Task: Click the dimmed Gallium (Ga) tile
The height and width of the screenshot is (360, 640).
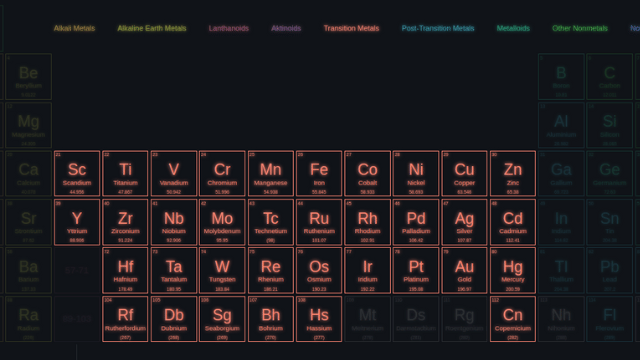Action: pos(561,173)
